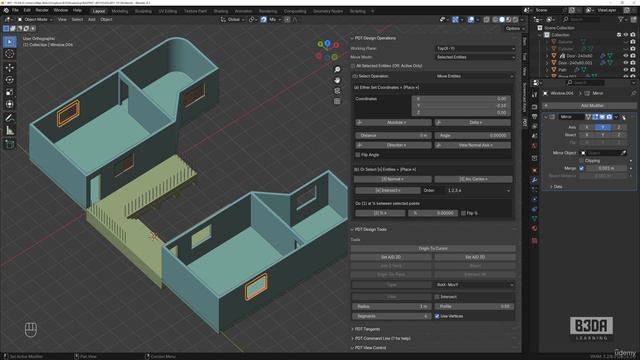Open the Global transform orientation dropdown

pos(232,20)
